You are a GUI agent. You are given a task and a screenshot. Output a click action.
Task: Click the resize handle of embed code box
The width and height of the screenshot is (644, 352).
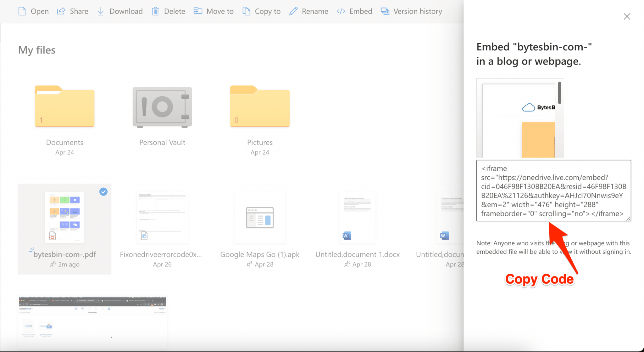(x=628, y=219)
